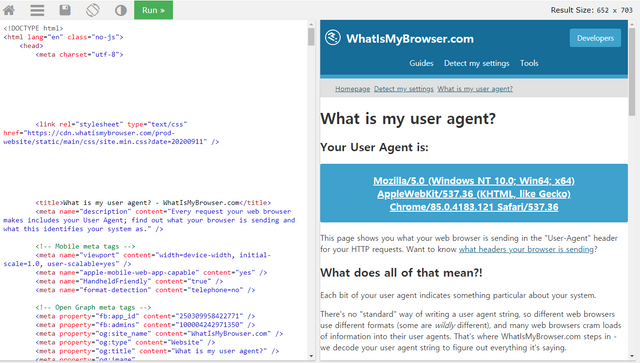Open what headers your browser is sending link
This screenshot has width=640, height=363.
click(x=526, y=249)
